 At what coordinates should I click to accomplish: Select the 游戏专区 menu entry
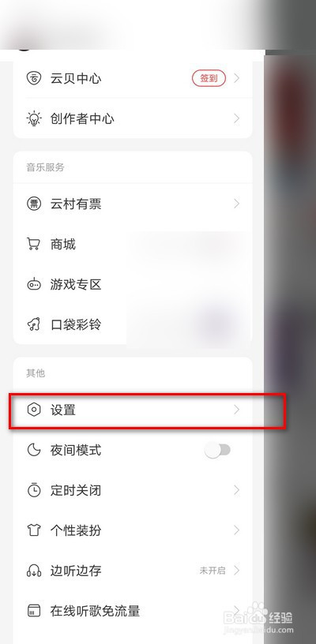(x=133, y=284)
